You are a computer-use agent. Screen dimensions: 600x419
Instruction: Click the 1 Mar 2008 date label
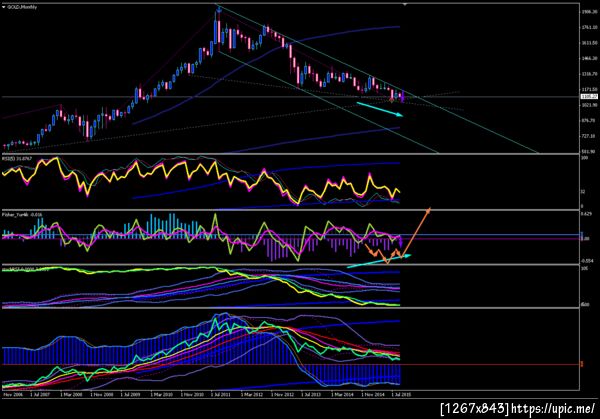(x=71, y=394)
